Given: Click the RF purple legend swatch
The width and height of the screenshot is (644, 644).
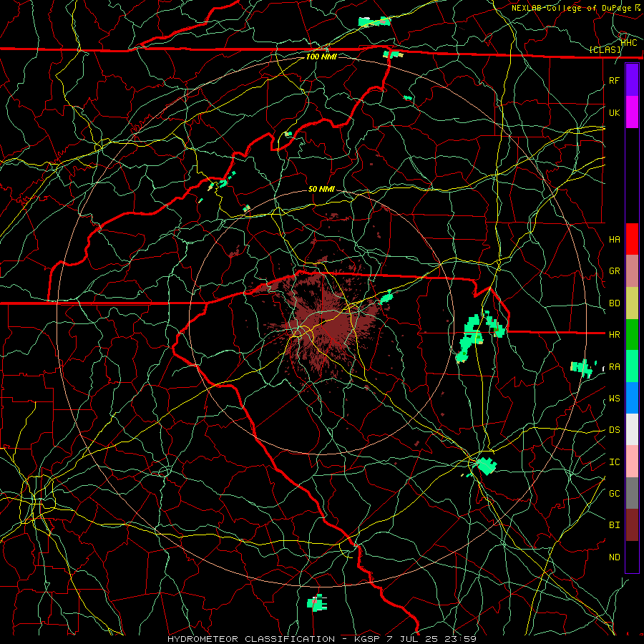Looking at the screenshot, I should 632,80.
